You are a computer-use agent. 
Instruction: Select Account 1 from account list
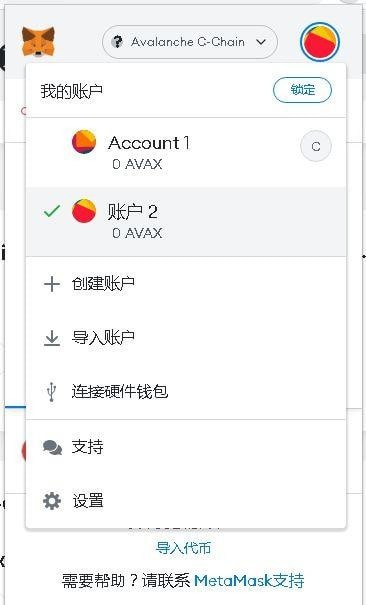(186, 153)
